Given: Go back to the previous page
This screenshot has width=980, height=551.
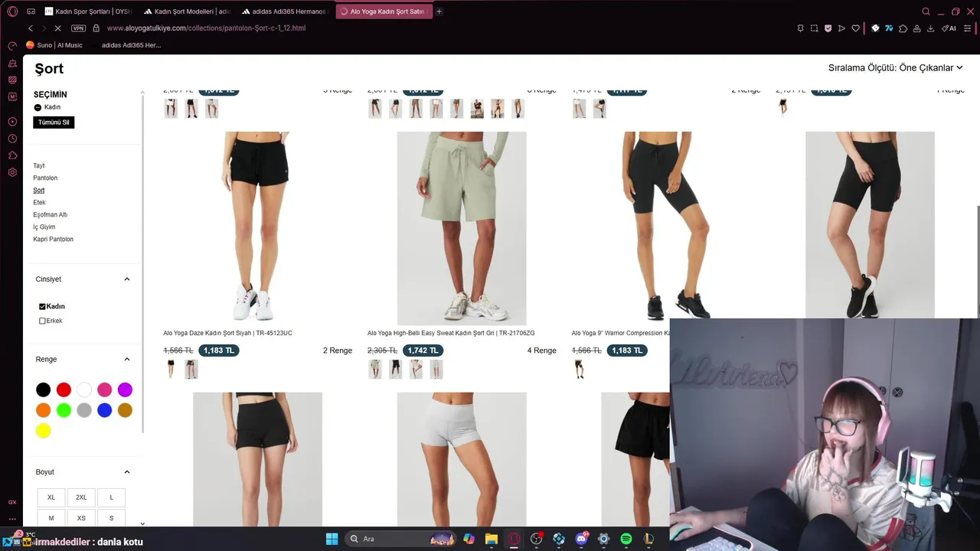Looking at the screenshot, I should 31,28.
